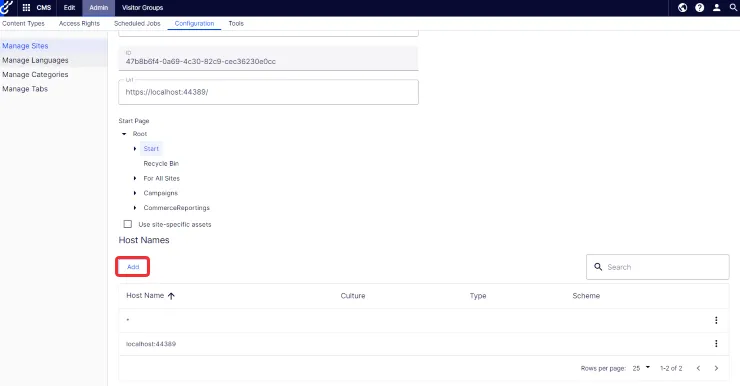This screenshot has width=740, height=386.
Task: Click the Add host name button
Action: point(133,267)
